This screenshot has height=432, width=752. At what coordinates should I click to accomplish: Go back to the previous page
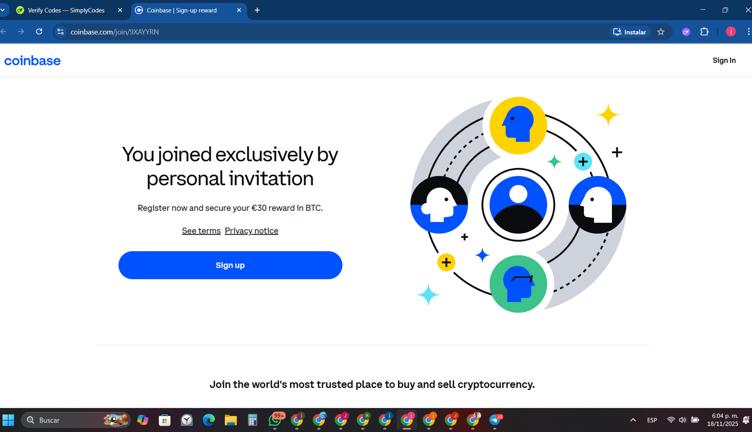[x=3, y=32]
